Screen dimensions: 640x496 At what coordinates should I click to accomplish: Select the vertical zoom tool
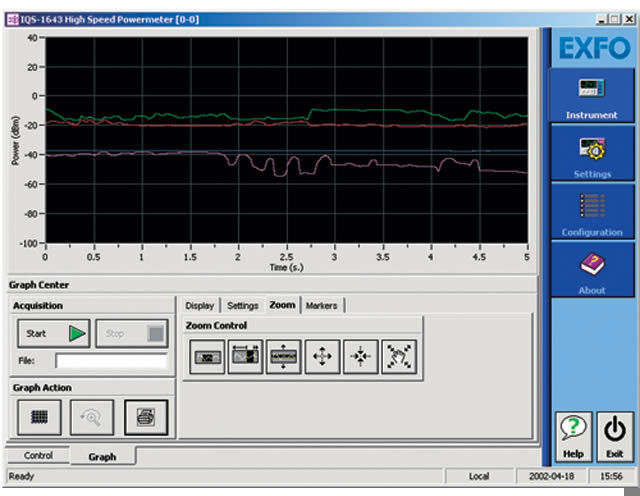coord(284,357)
